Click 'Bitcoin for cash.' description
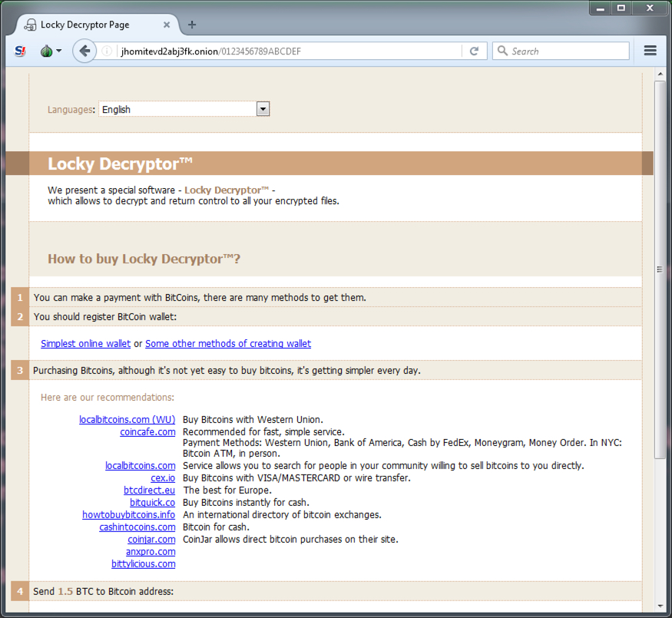This screenshot has width=672, height=618. (216, 527)
